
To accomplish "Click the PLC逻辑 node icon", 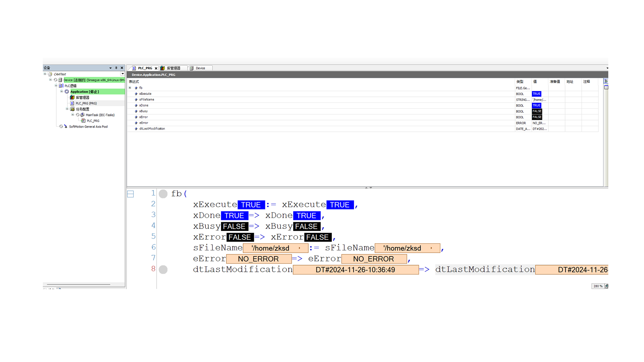I will [x=61, y=86].
